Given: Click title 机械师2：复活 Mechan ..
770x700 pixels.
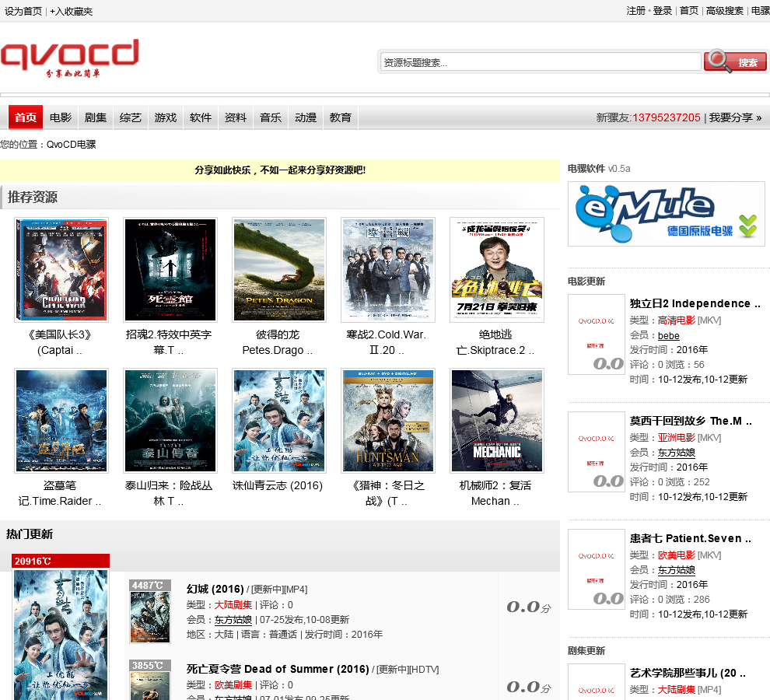Looking at the screenshot, I should pos(495,493).
